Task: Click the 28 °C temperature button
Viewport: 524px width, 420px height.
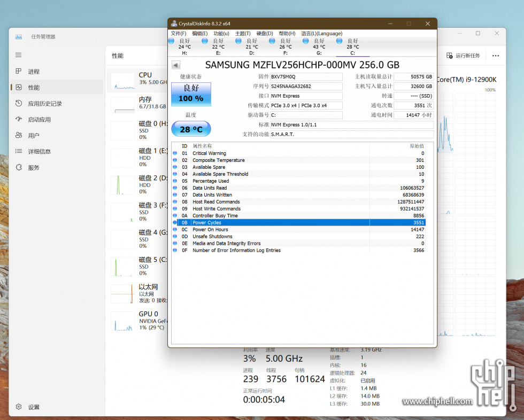Action: (x=191, y=129)
